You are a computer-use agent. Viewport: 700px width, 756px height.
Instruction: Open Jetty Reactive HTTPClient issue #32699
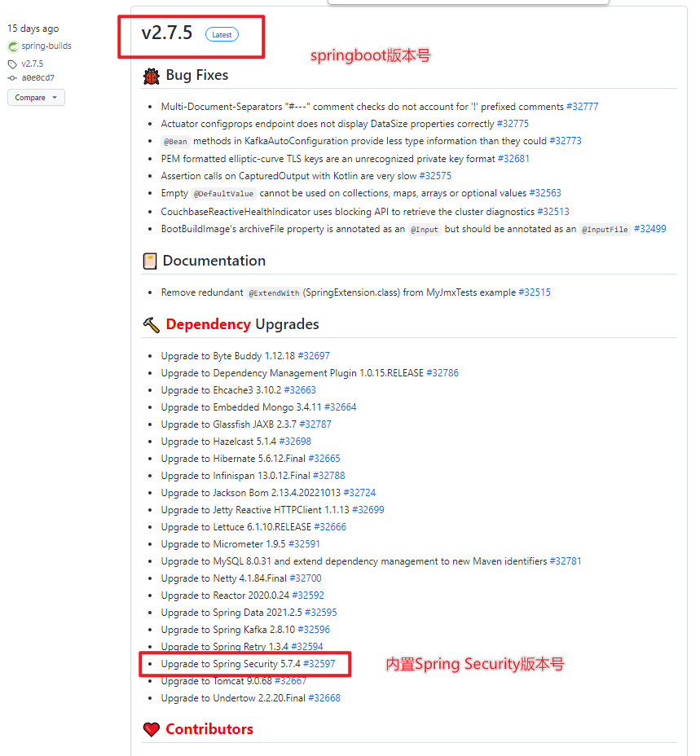(368, 510)
